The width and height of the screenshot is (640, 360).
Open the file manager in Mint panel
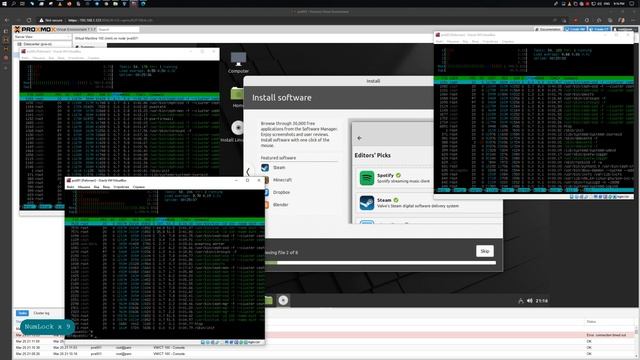pos(268,300)
